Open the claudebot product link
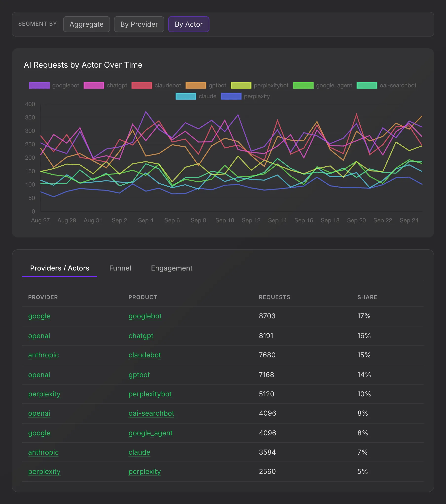 coord(145,355)
